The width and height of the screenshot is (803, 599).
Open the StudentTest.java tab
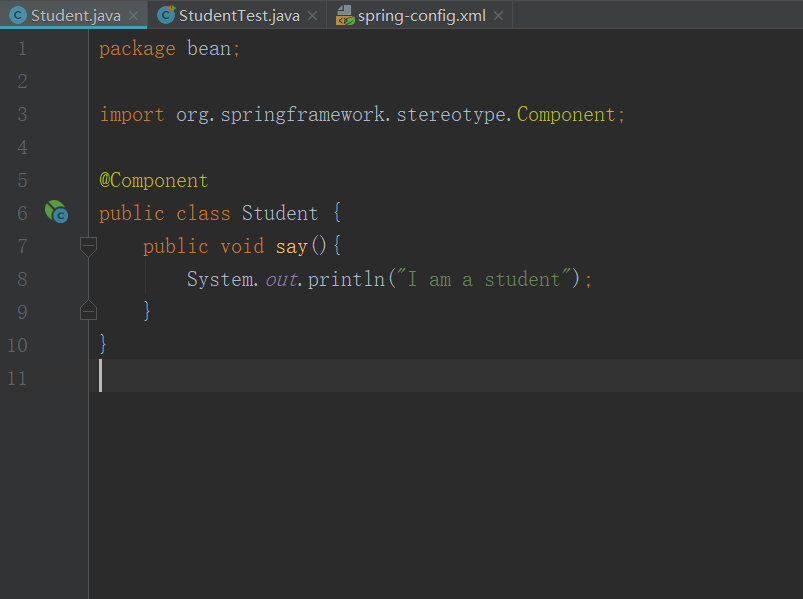[x=239, y=15]
